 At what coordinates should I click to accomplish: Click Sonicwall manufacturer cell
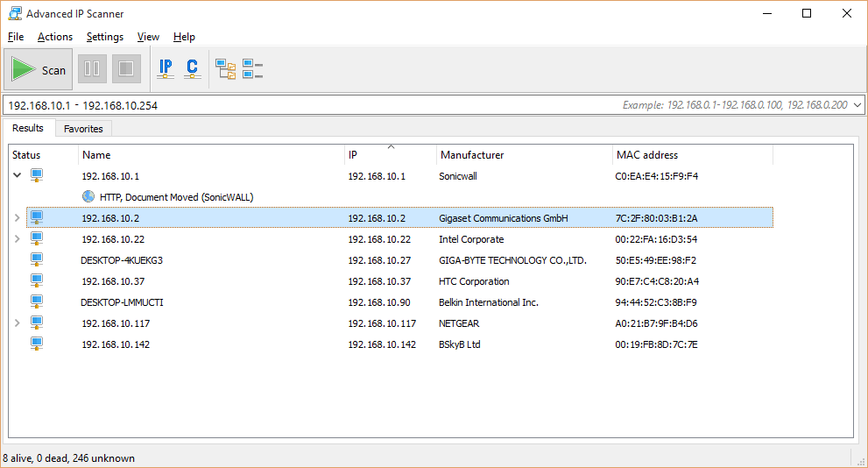458,176
